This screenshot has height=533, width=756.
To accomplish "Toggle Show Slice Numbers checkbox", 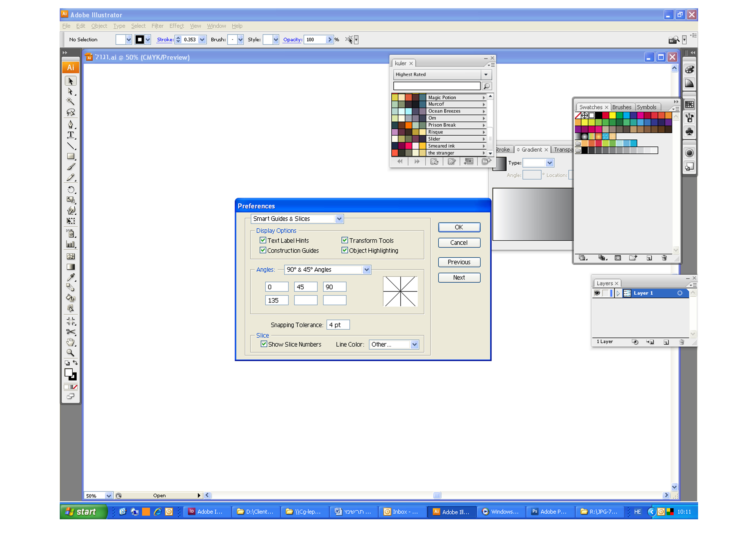I will (x=264, y=344).
